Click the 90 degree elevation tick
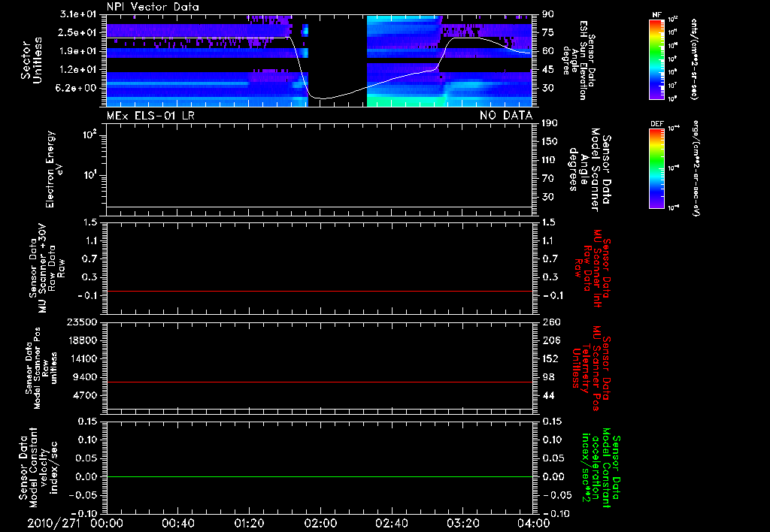 [x=548, y=14]
